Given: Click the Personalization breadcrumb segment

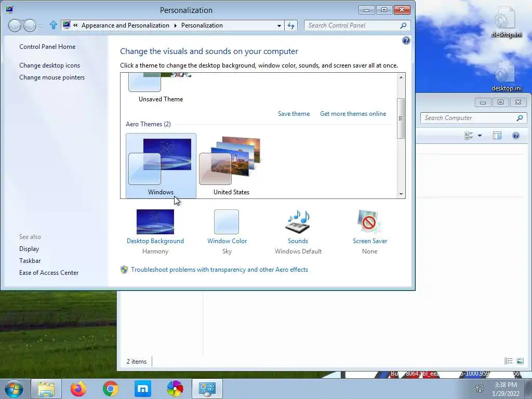Looking at the screenshot, I should coord(202,25).
